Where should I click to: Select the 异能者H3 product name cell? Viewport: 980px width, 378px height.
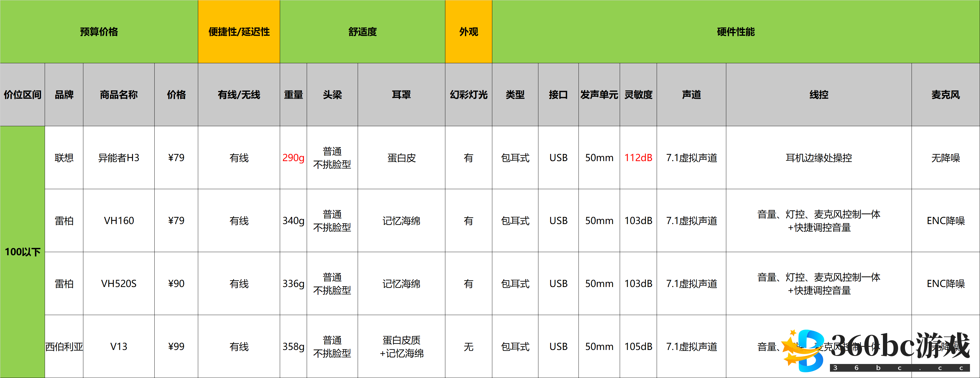pos(119,157)
